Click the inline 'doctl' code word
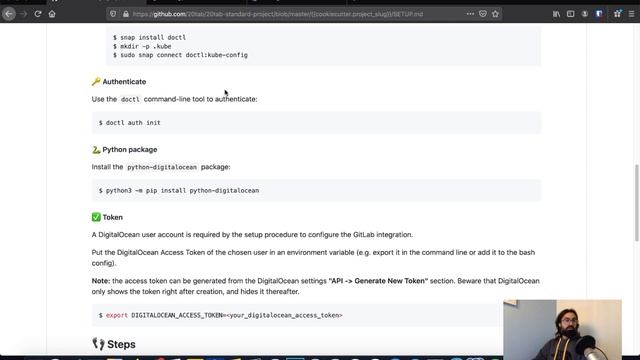Viewport: 640px width, 360px height. pos(130,99)
